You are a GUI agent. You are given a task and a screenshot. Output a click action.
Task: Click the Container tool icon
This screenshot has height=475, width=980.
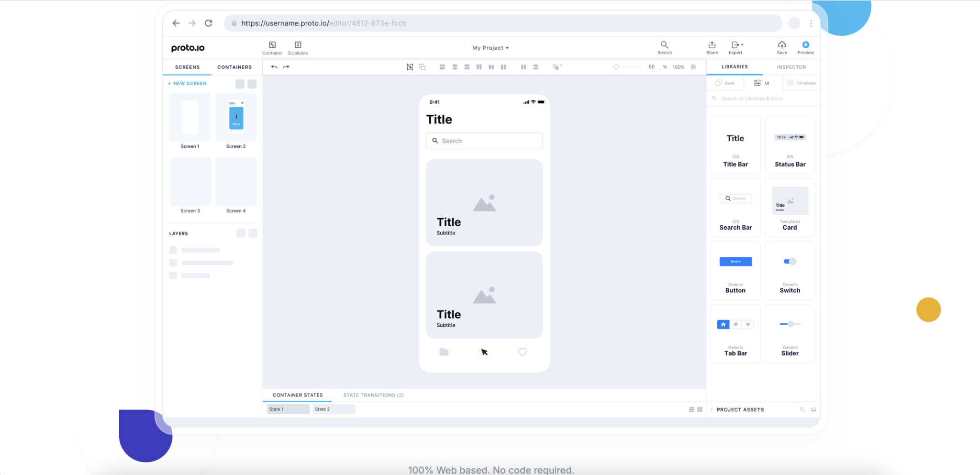pos(272,45)
